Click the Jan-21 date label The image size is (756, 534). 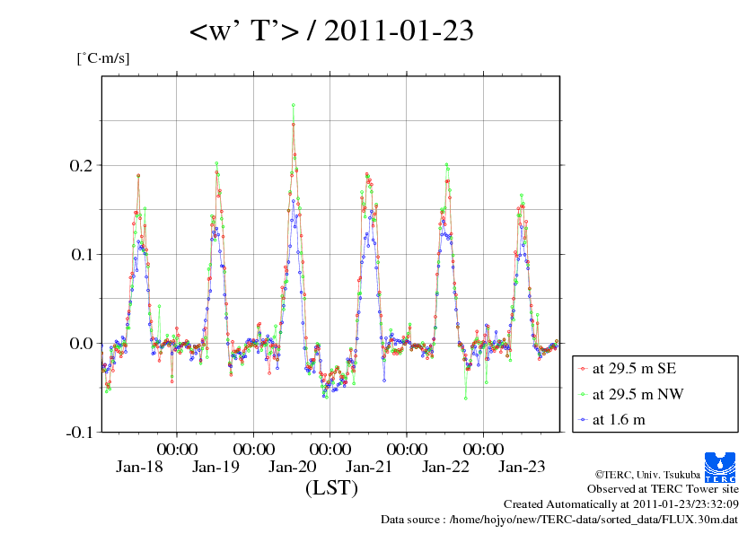(x=369, y=467)
